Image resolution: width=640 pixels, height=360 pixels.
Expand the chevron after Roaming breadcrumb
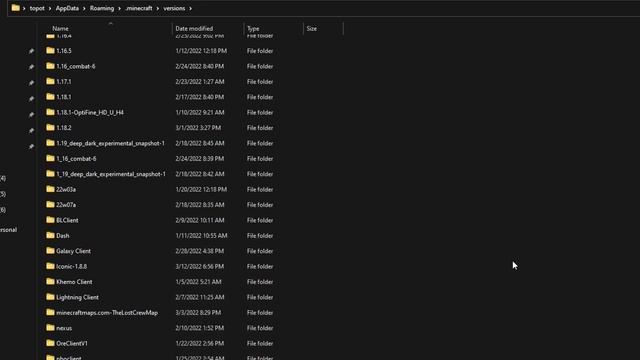click(x=119, y=8)
